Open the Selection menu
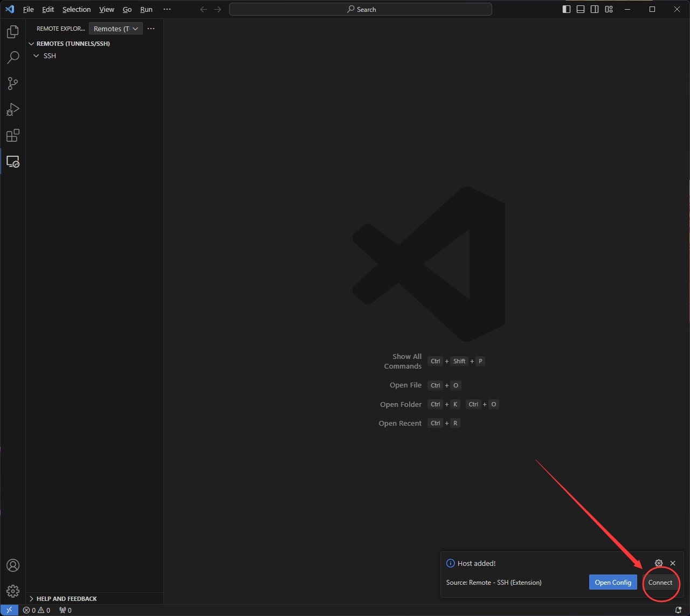 click(x=77, y=9)
